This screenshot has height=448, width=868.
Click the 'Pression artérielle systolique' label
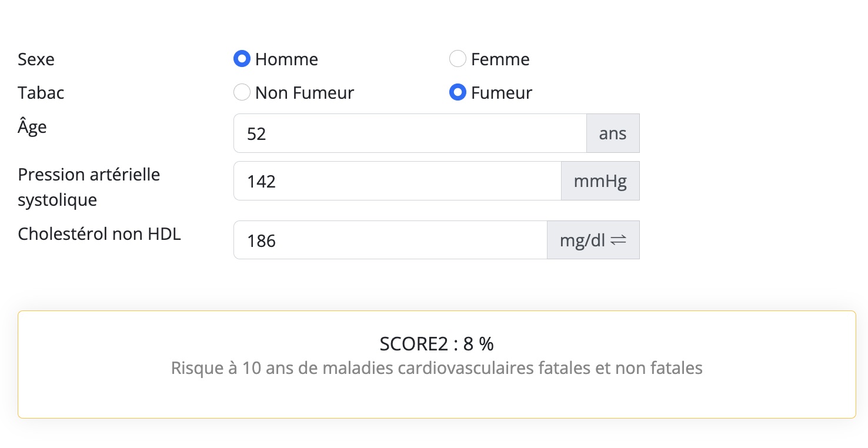(x=89, y=187)
